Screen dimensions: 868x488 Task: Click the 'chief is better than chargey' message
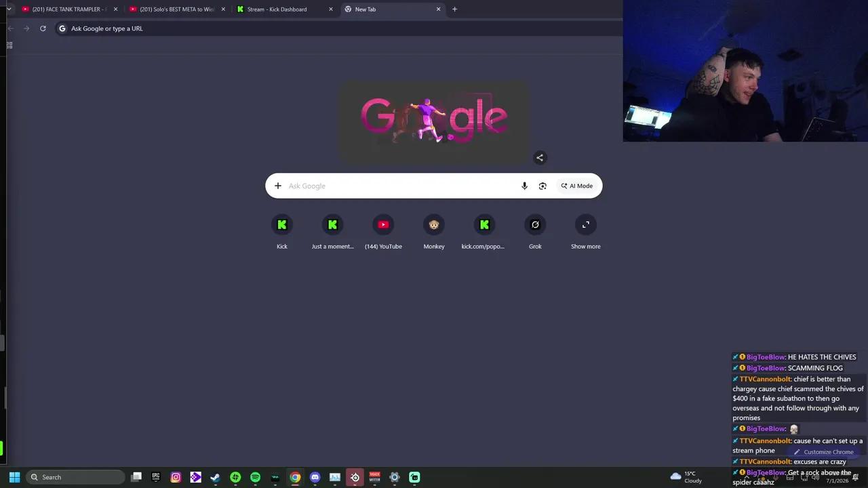pos(798,399)
